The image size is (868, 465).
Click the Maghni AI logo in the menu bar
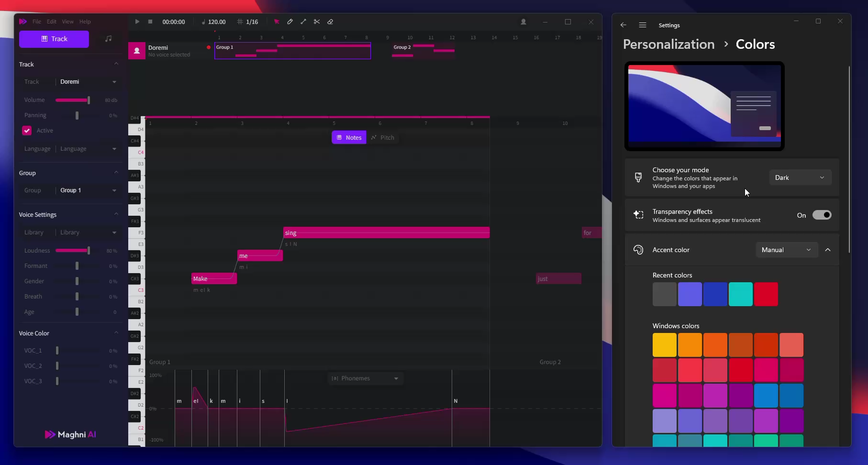coord(23,22)
